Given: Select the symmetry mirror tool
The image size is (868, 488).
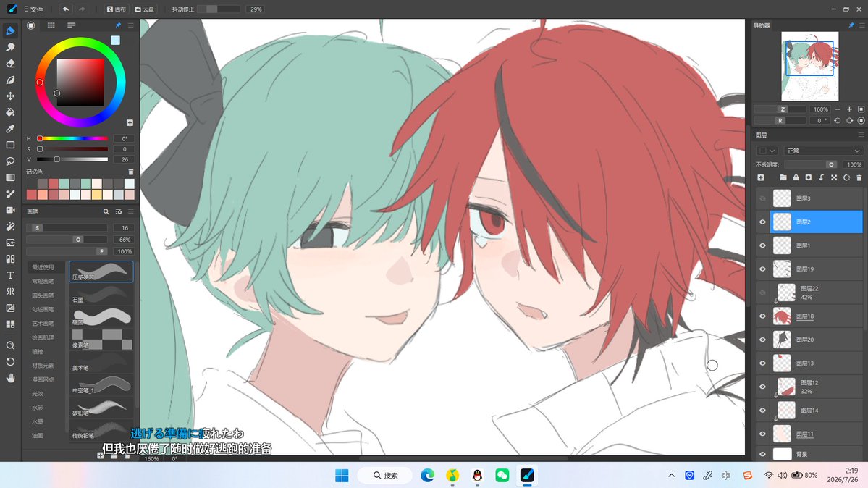Looking at the screenshot, I should click(x=10, y=292).
